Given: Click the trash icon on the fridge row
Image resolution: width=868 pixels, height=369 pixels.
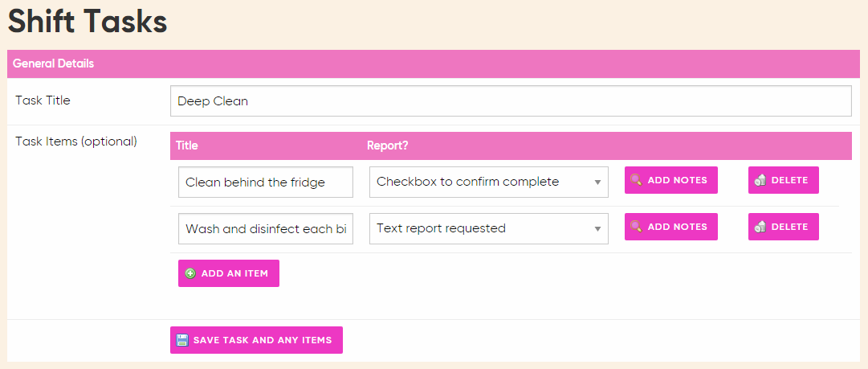Looking at the screenshot, I should pos(760,180).
